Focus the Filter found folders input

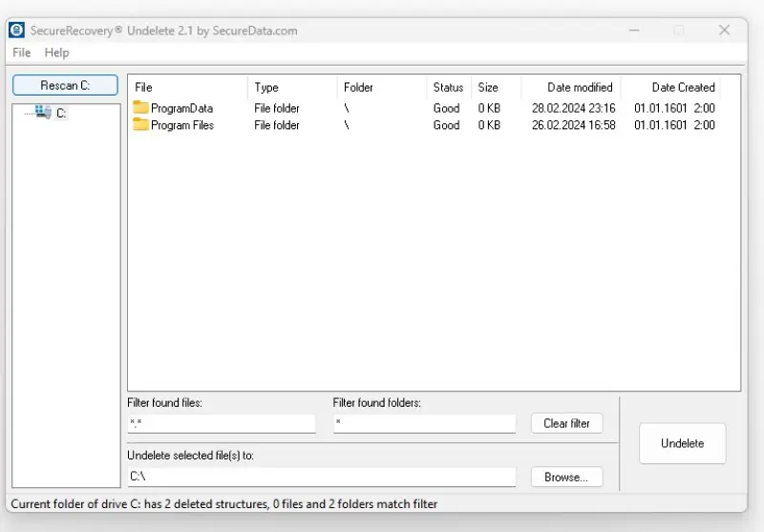pos(424,423)
